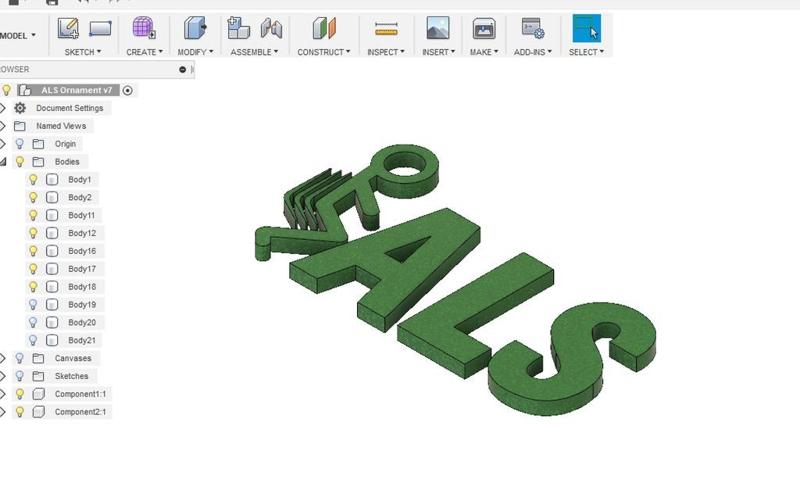This screenshot has height=494, width=800.
Task: Expand the Sketches tree node
Action: tap(3, 376)
